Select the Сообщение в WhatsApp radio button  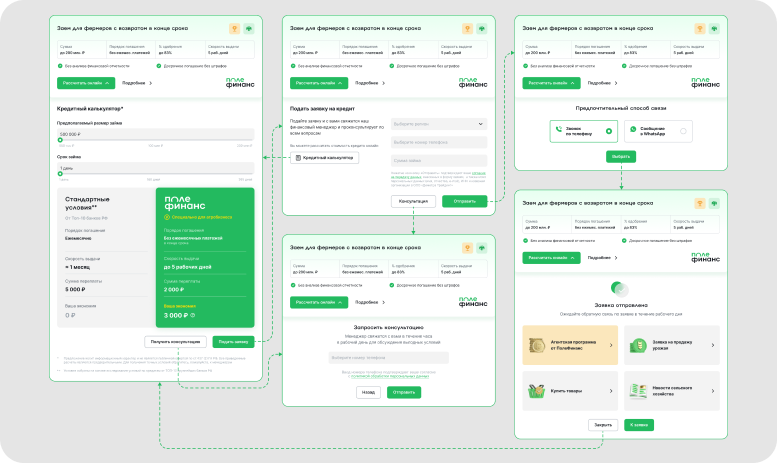[x=683, y=131]
